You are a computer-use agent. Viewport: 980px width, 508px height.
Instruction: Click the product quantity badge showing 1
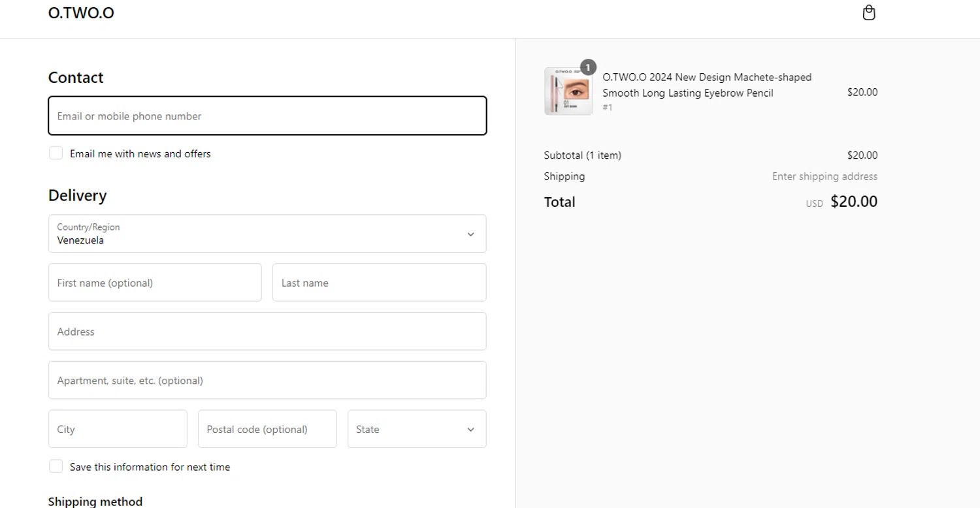tap(588, 67)
